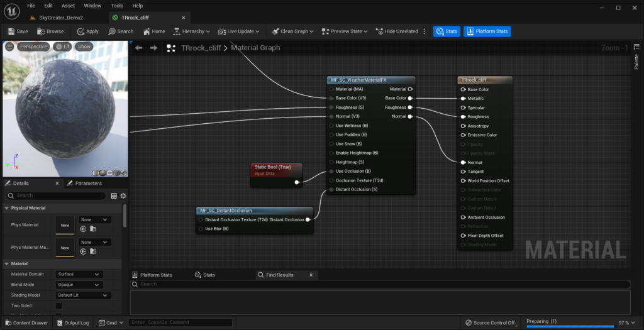Save the material with the Save button
Viewport: 644px width, 330px height.
click(x=17, y=31)
